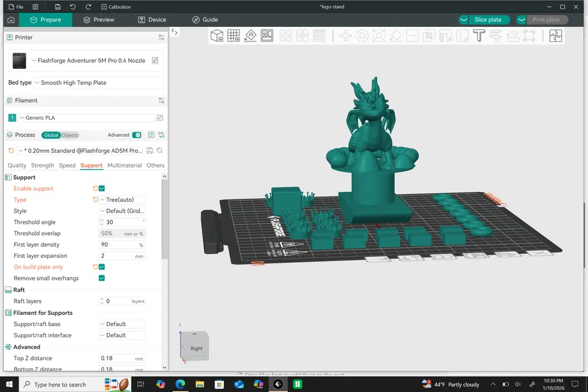Open the process preset dropdown
The width and height of the screenshot is (588, 392).
[80, 151]
